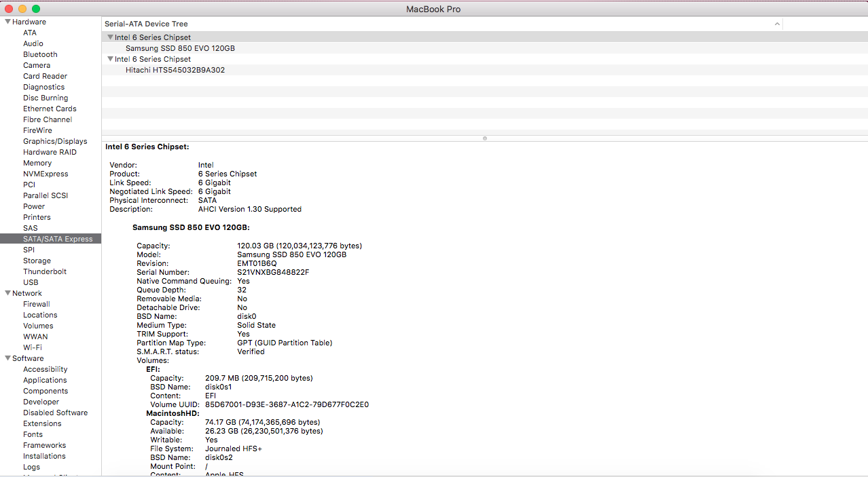868x477 pixels.
Task: Open the Card Reader section
Action: [x=45, y=76]
